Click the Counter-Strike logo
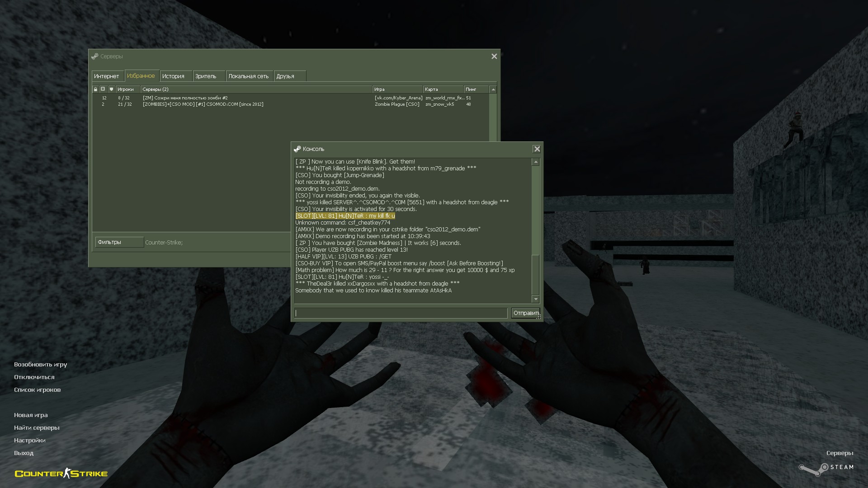The height and width of the screenshot is (488, 868). (61, 474)
